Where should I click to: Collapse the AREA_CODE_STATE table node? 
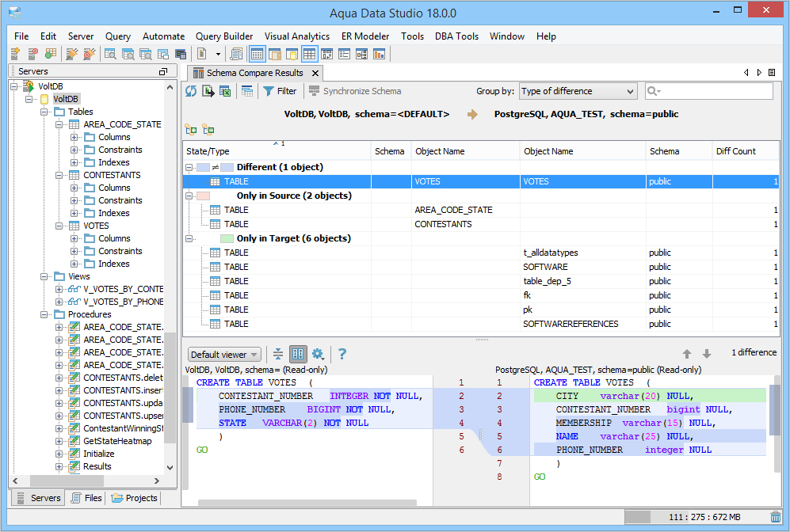coord(59,124)
